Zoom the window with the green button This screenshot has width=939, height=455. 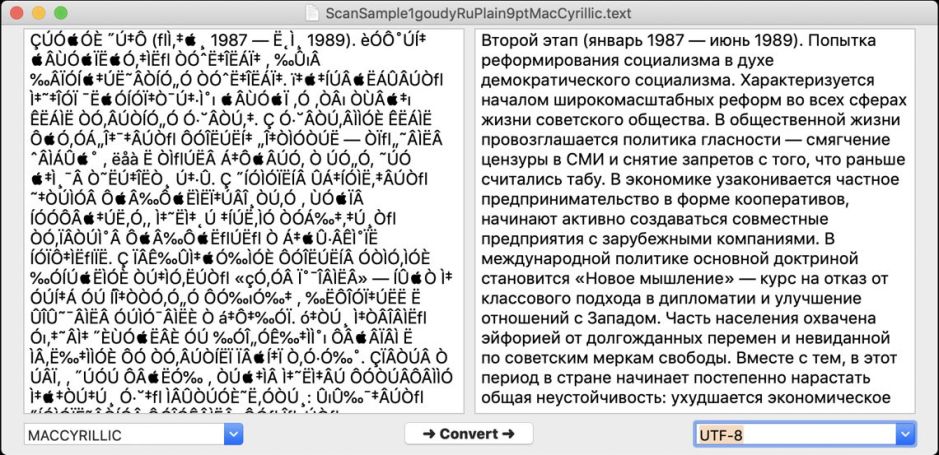pyautogui.click(x=60, y=14)
